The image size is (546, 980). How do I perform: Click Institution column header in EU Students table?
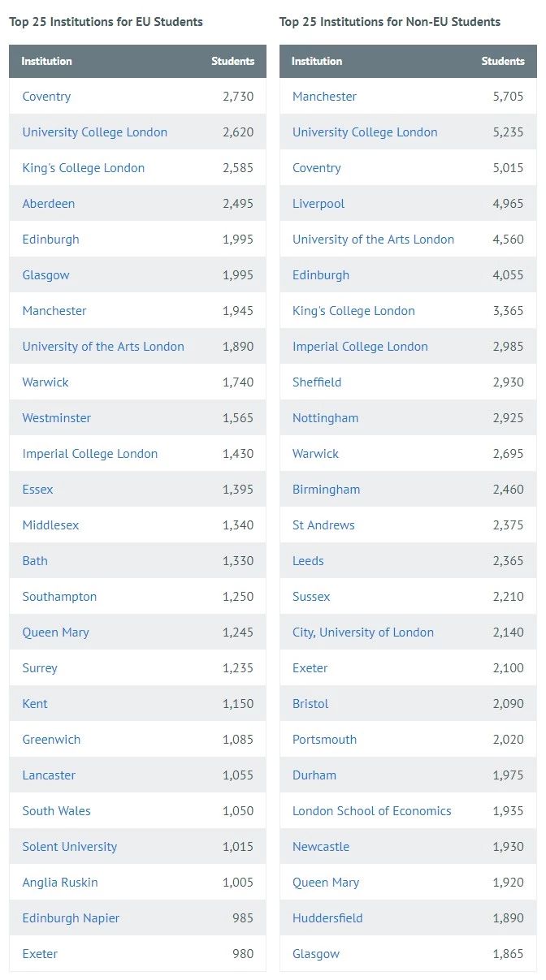46,61
